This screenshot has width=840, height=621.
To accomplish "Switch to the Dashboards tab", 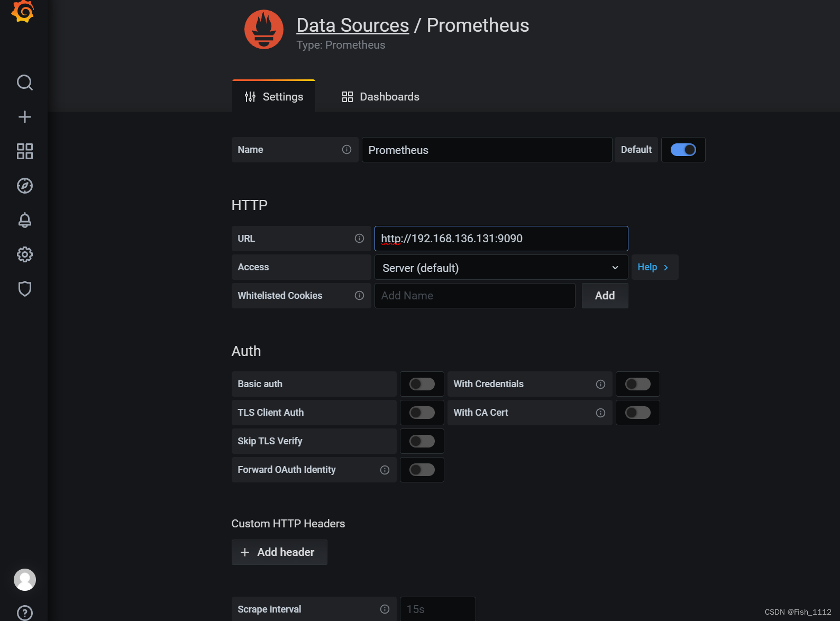I will coord(380,96).
